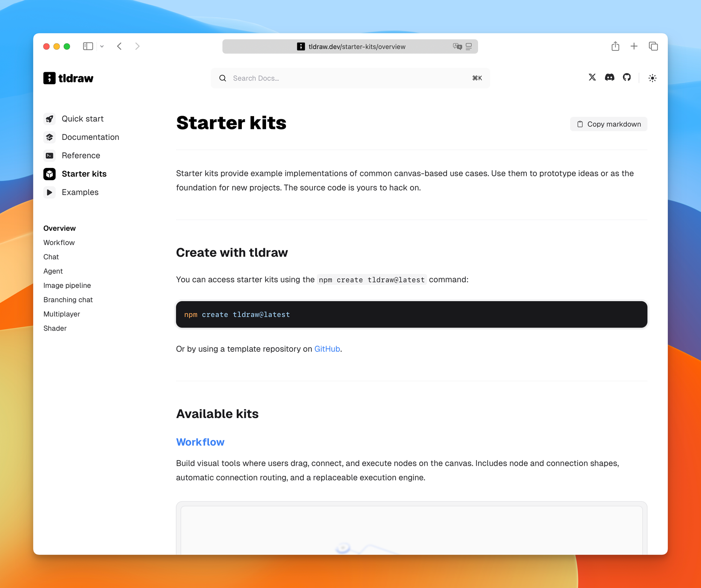Screen dimensions: 701x588
Task: Click the Starter kits page title
Action: (231, 123)
